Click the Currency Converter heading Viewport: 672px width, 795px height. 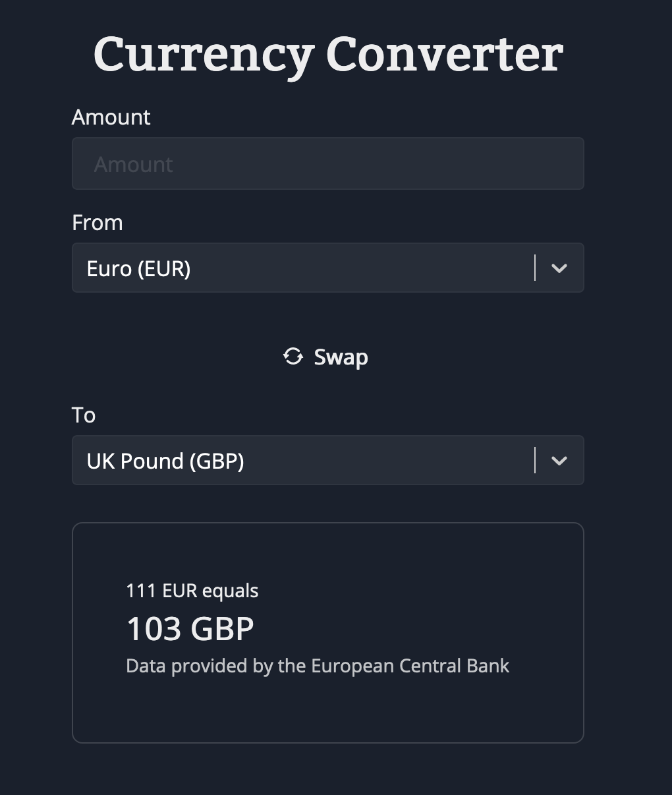tap(328, 54)
